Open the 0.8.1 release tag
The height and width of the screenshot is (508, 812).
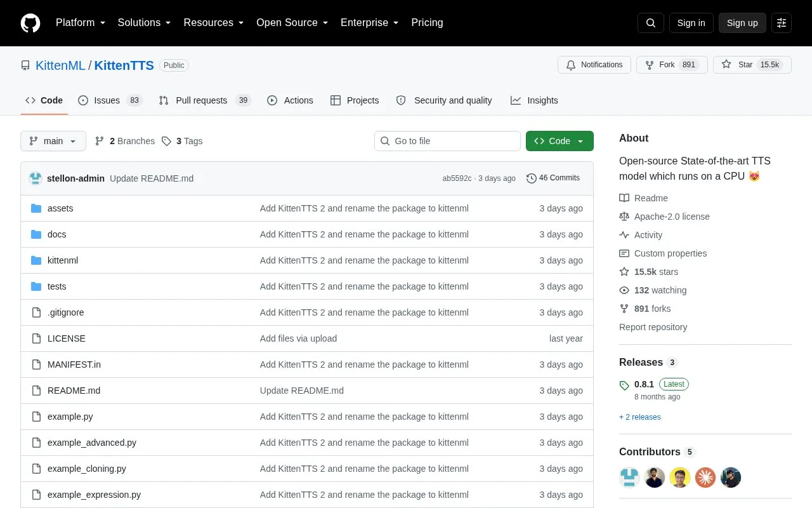point(644,384)
